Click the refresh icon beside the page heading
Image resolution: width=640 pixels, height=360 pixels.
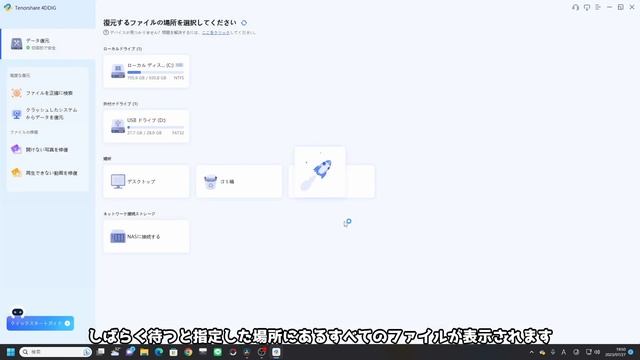[x=244, y=23]
